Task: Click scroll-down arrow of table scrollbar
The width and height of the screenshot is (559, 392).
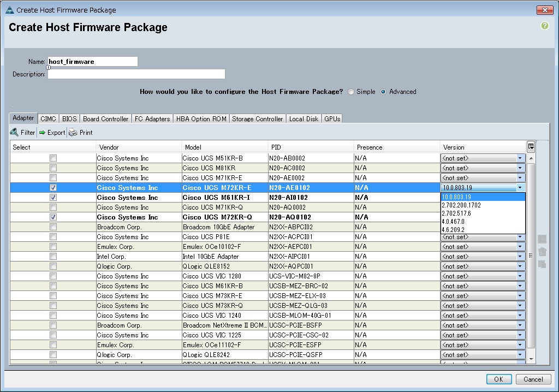Action: pos(531,359)
